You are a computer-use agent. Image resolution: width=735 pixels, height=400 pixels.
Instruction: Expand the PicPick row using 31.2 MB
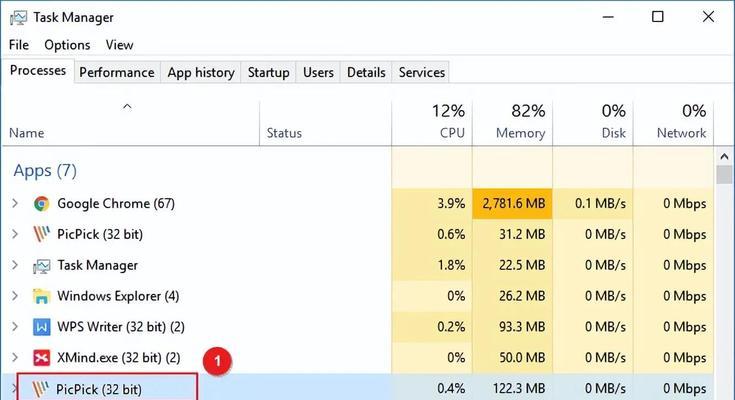[x=15, y=234]
